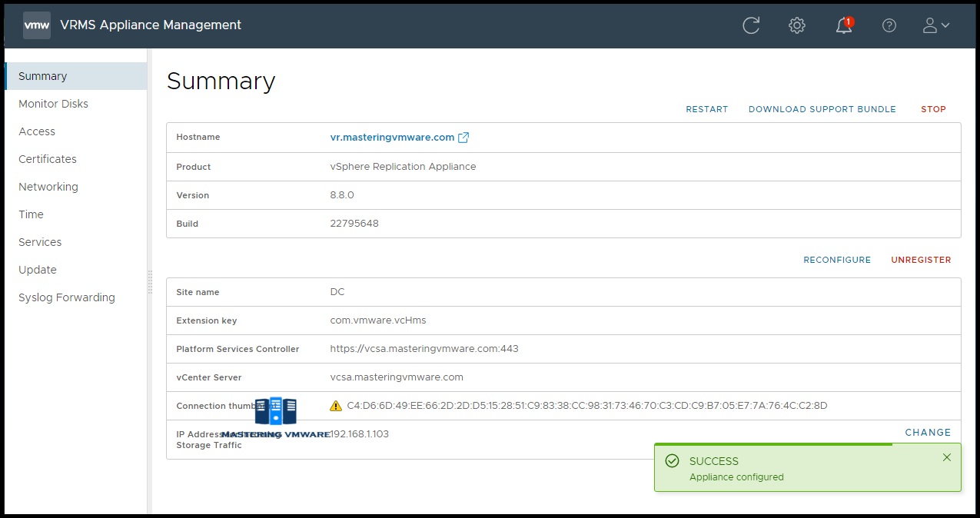The image size is (980, 518).
Task: Click the site name value DC
Action: click(337, 292)
